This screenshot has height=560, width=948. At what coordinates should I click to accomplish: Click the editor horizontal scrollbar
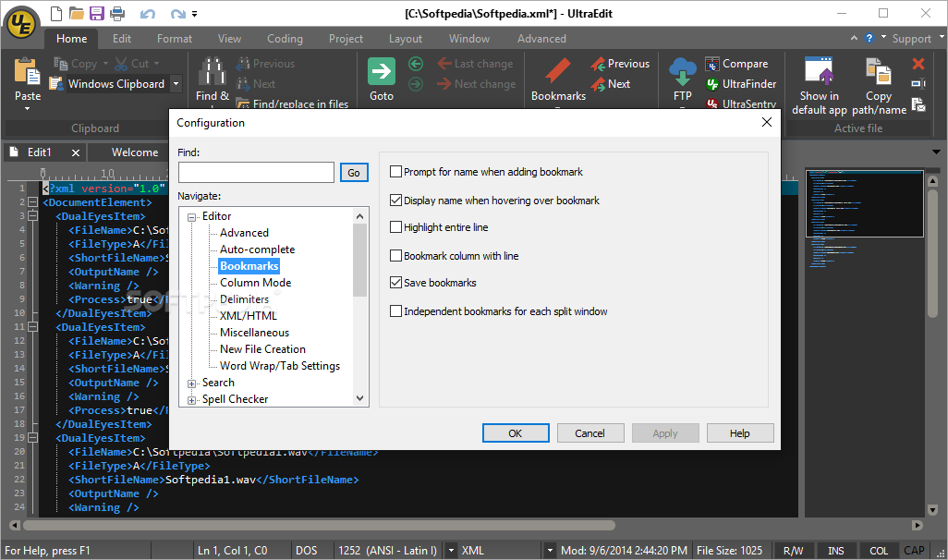pyautogui.click(x=319, y=526)
